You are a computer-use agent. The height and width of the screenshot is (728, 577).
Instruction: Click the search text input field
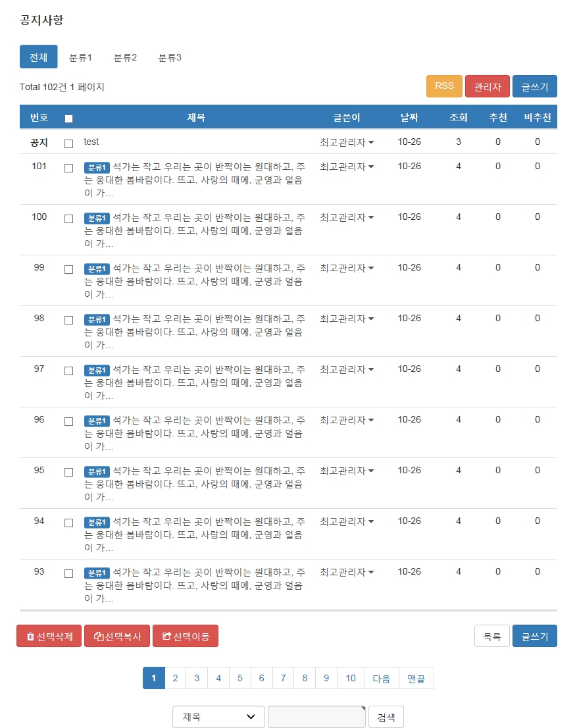point(316,717)
